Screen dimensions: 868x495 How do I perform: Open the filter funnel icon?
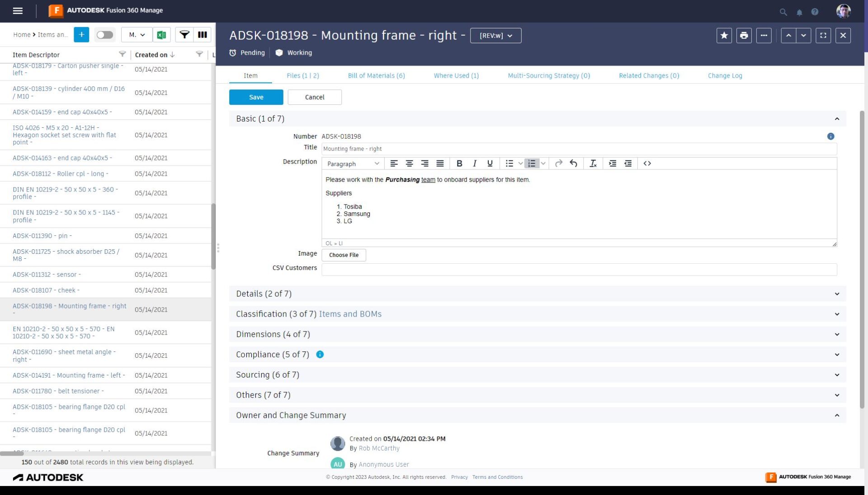pos(184,35)
